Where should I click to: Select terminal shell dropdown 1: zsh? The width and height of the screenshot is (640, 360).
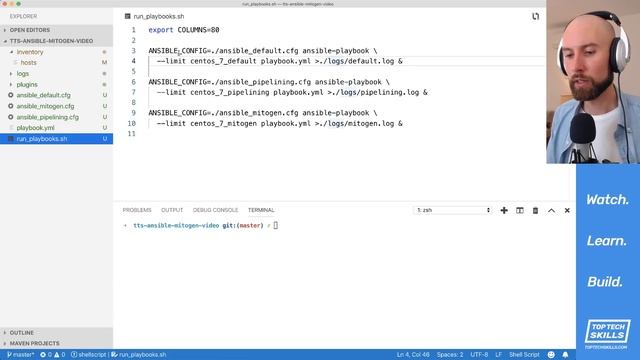tap(453, 210)
